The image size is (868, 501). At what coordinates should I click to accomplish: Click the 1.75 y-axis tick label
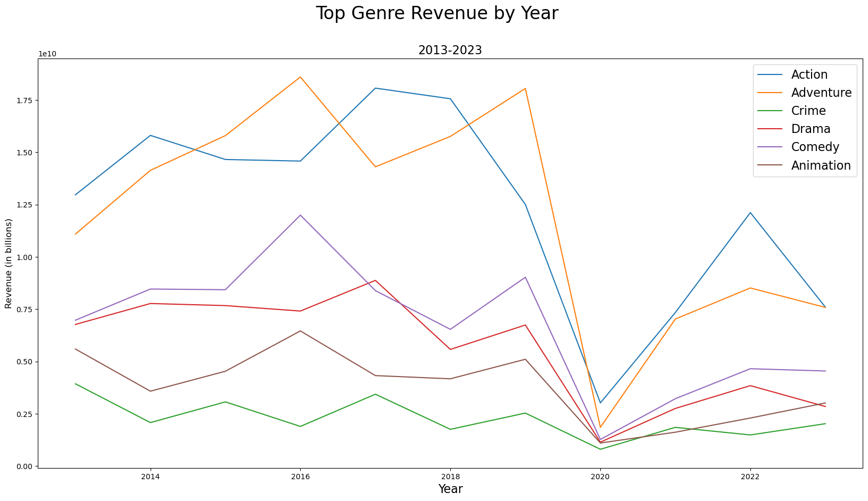(x=26, y=101)
